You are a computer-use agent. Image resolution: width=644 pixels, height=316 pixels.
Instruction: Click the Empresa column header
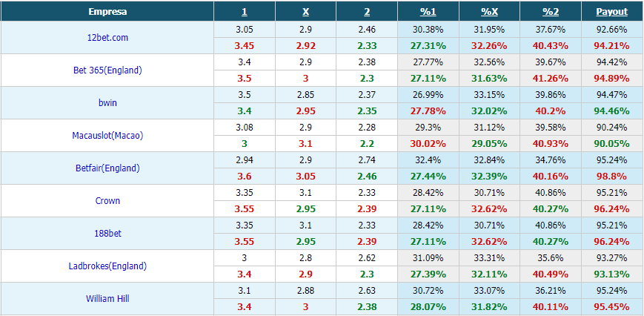(x=107, y=12)
